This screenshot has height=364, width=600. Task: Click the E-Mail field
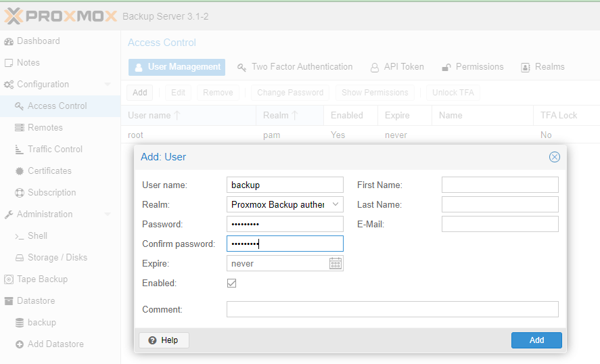pyautogui.click(x=500, y=224)
